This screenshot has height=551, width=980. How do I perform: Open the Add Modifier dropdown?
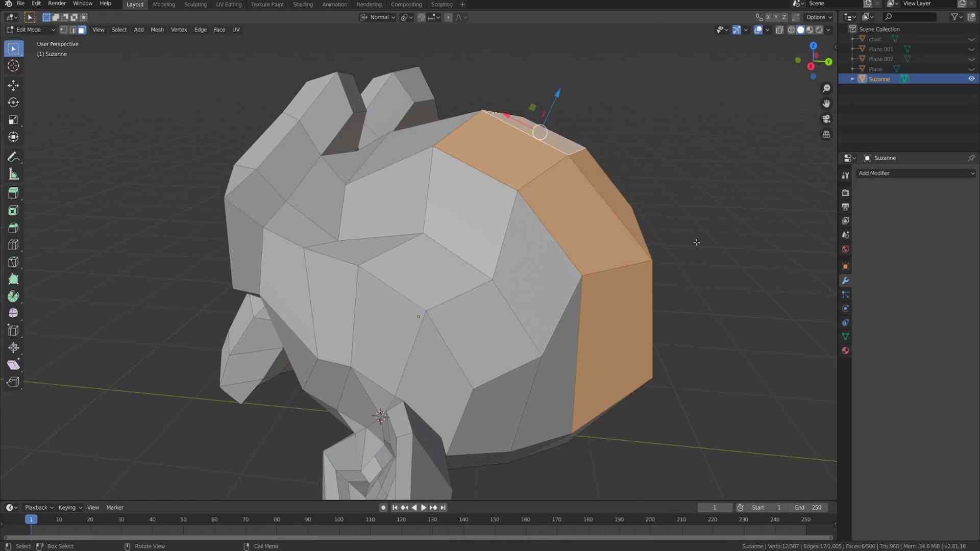click(x=916, y=173)
